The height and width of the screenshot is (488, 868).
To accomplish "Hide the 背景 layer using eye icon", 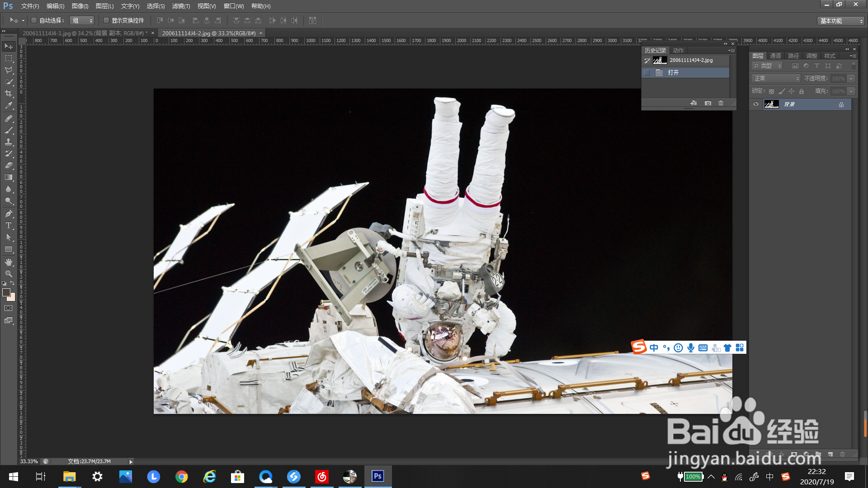I will tap(756, 104).
